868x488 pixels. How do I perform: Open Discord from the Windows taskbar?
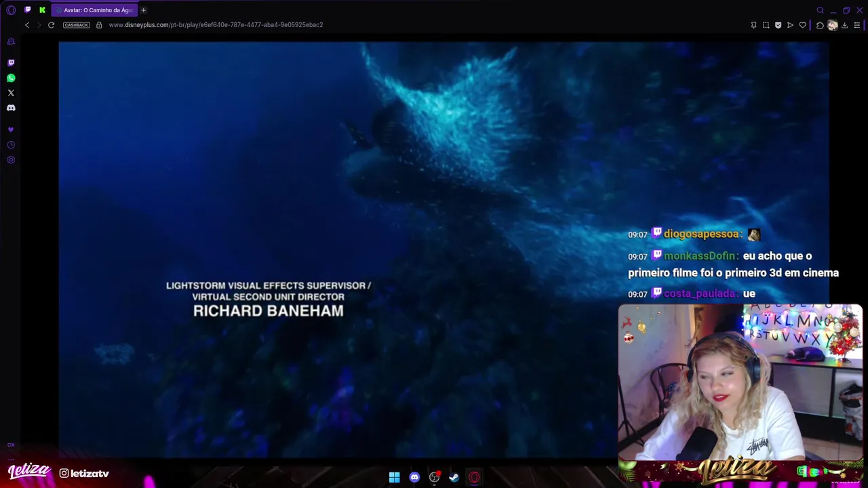[x=414, y=477]
